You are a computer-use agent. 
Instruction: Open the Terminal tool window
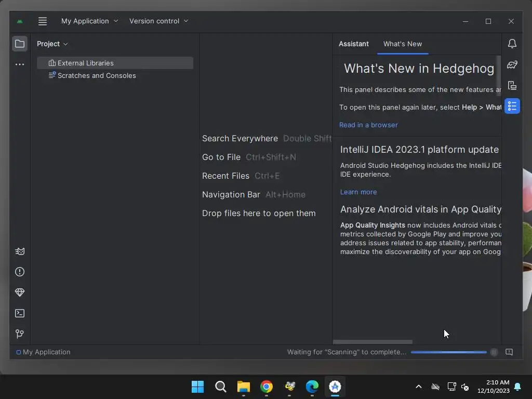coord(20,313)
